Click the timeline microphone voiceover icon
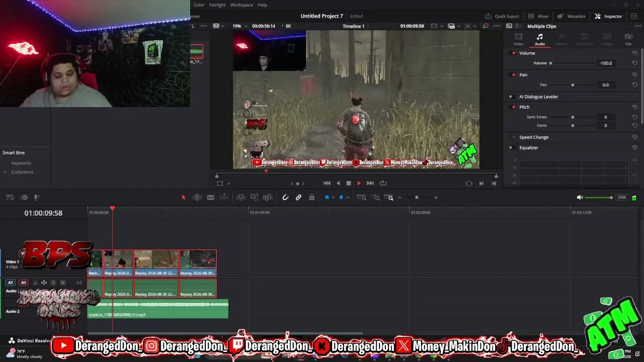 click(36, 198)
